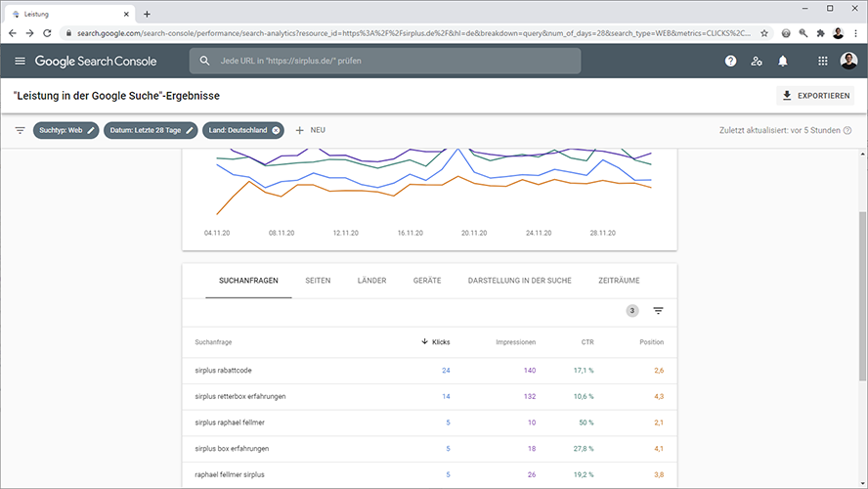The height and width of the screenshot is (489, 868).
Task: Click the Suchanfrage column header
Action: [213, 342]
